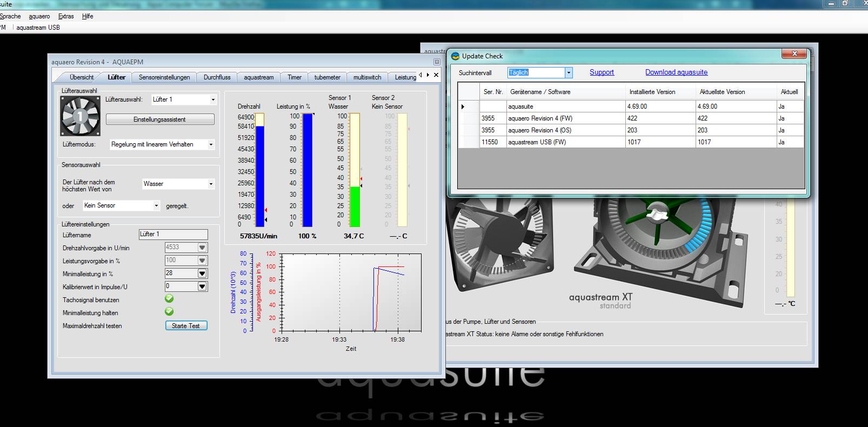Click the red marker on the Drehzahl gauge

click(x=266, y=210)
